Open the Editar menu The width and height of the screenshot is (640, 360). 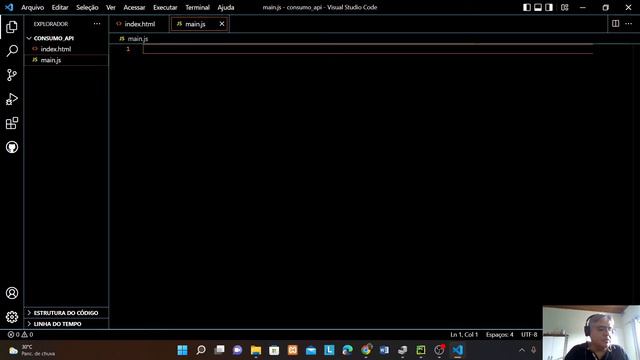[60, 7]
